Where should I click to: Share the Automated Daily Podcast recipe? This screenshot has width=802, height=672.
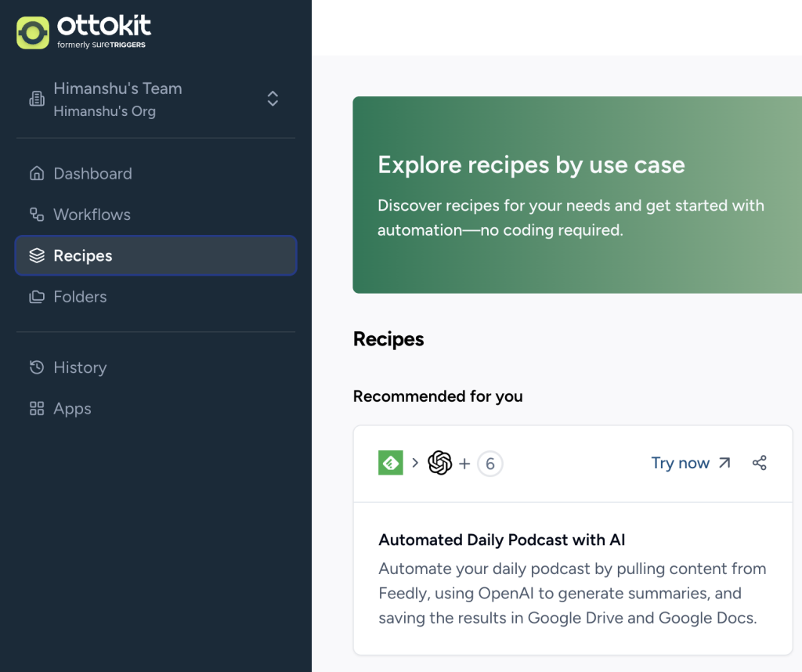click(759, 463)
